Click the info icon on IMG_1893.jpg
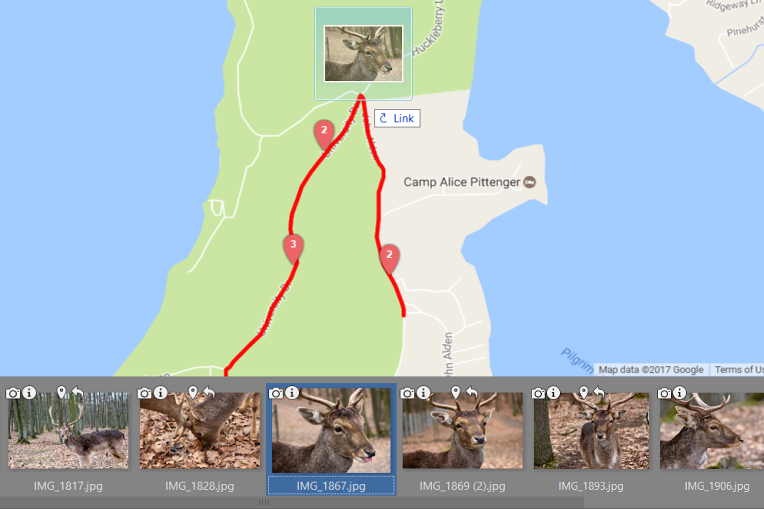Viewport: 764px width, 509px height. point(554,392)
